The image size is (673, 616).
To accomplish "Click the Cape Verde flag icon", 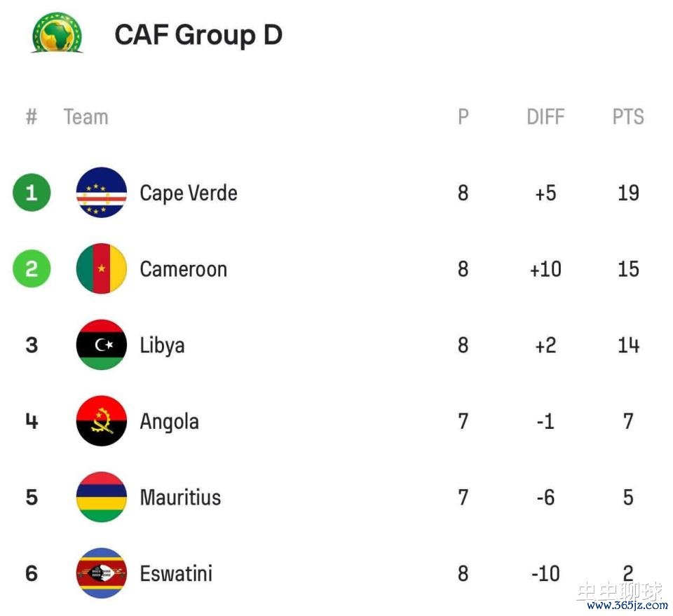I will (102, 193).
